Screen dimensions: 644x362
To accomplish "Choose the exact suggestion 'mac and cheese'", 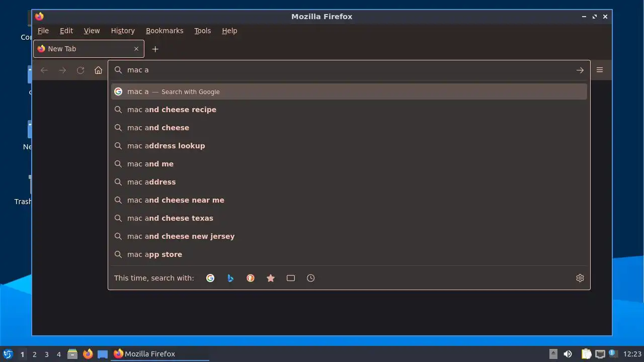I will pyautogui.click(x=349, y=128).
